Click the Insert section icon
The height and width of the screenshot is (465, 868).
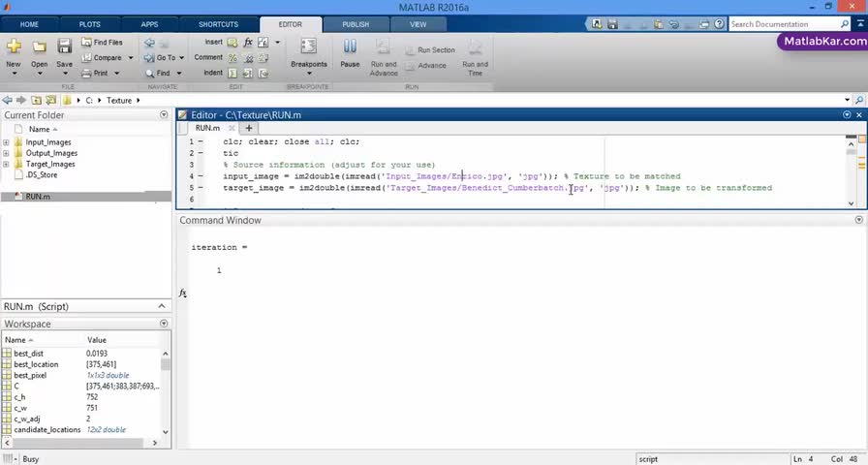tap(232, 43)
